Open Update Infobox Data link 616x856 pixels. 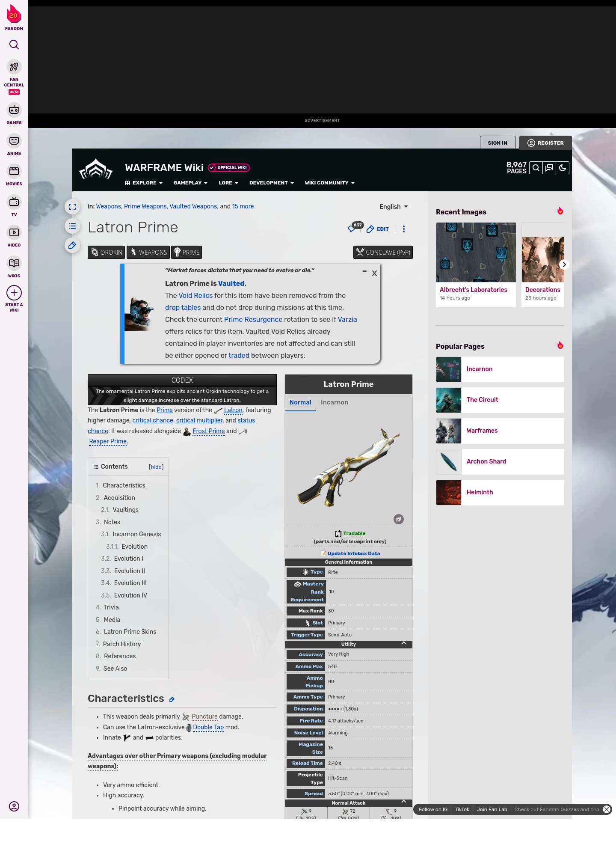coord(353,553)
